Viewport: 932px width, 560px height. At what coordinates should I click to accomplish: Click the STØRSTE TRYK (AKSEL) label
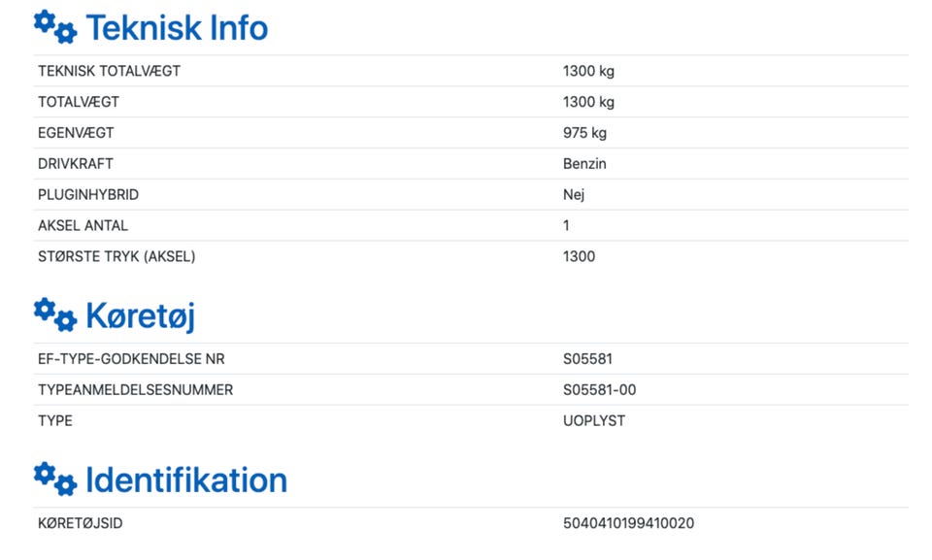(116, 256)
